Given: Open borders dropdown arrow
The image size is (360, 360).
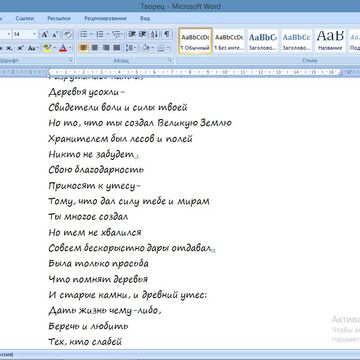Looking at the screenshot, I should [168, 48].
